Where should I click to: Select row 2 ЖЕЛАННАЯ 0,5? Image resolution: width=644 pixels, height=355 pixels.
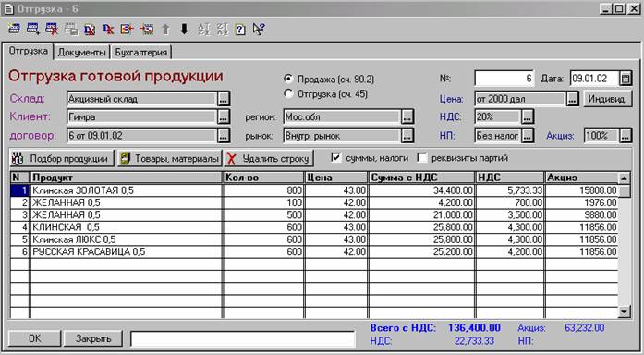314,203
